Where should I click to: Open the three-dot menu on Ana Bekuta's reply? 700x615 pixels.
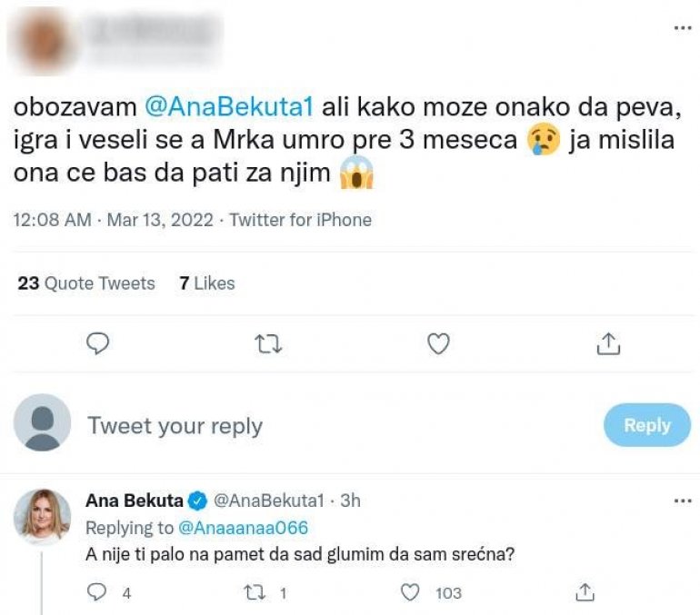coord(682,501)
